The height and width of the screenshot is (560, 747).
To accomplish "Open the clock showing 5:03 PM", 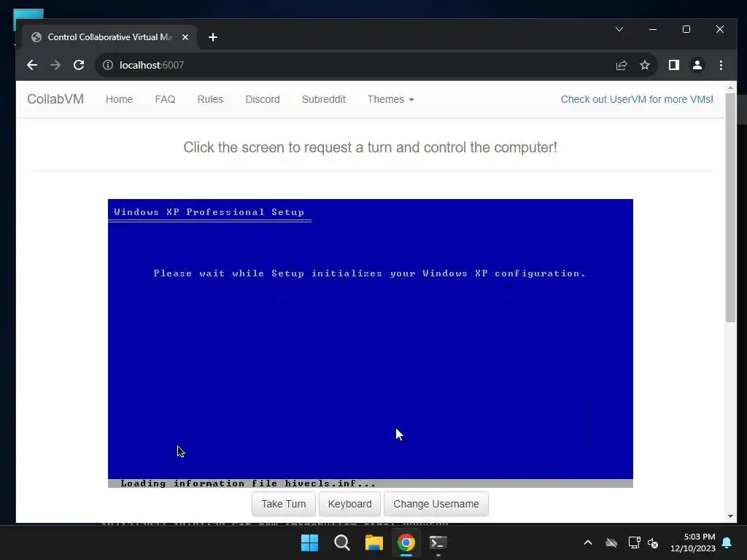I will (693, 542).
